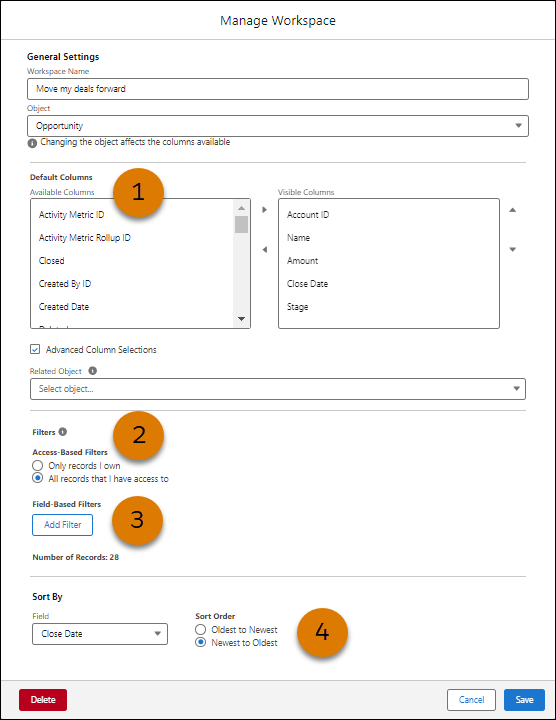Move visible column down in order
The width and height of the screenshot is (556, 720).
[513, 250]
